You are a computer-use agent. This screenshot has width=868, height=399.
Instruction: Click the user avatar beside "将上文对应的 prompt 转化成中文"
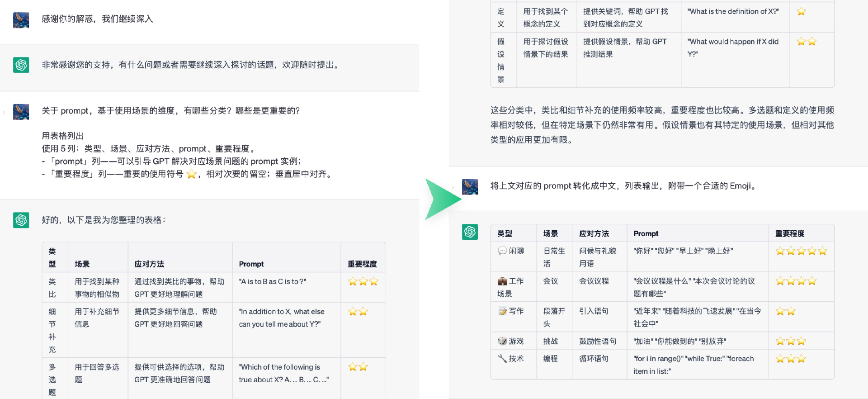click(x=470, y=187)
